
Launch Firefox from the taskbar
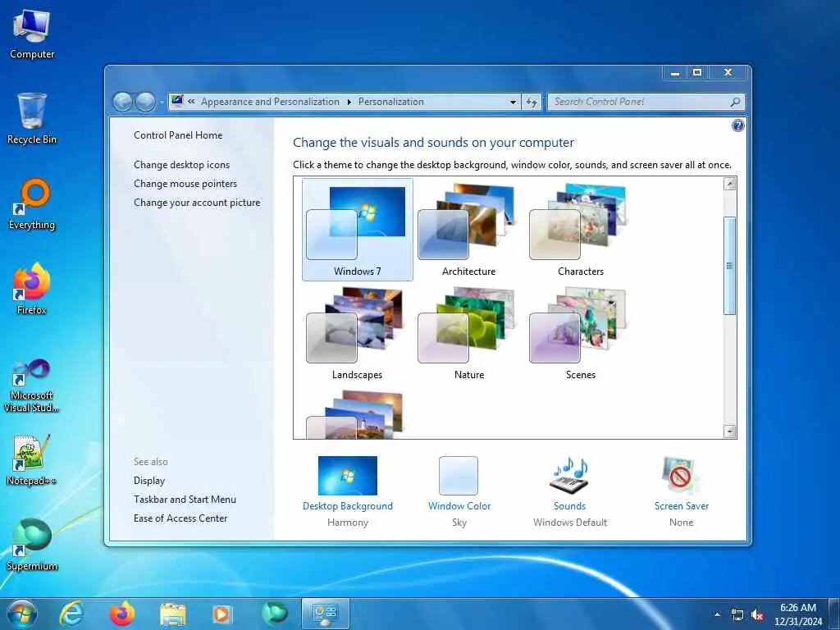122,614
